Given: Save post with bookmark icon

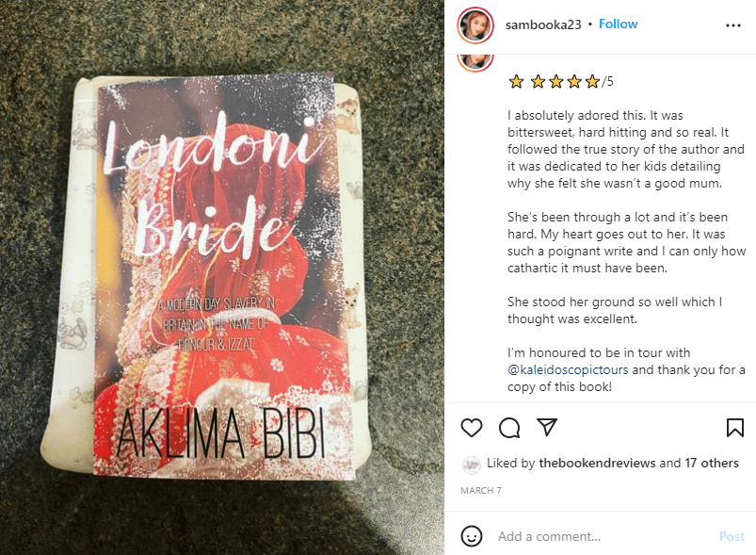Looking at the screenshot, I should (x=734, y=428).
